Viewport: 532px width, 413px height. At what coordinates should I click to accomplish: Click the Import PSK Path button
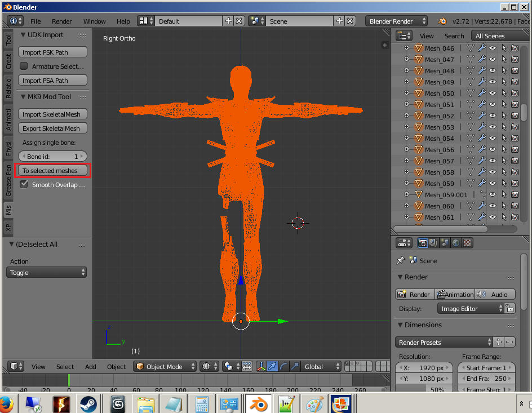52,52
